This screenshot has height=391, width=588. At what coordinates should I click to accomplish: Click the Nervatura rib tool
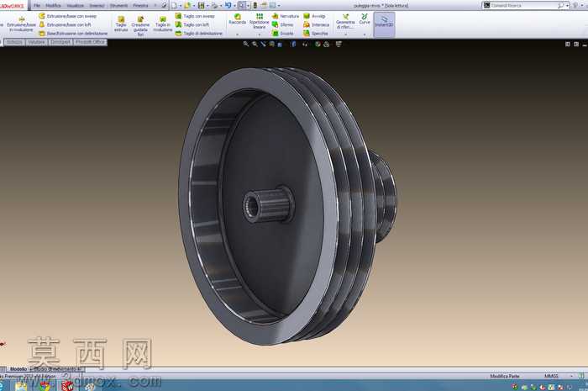click(286, 16)
